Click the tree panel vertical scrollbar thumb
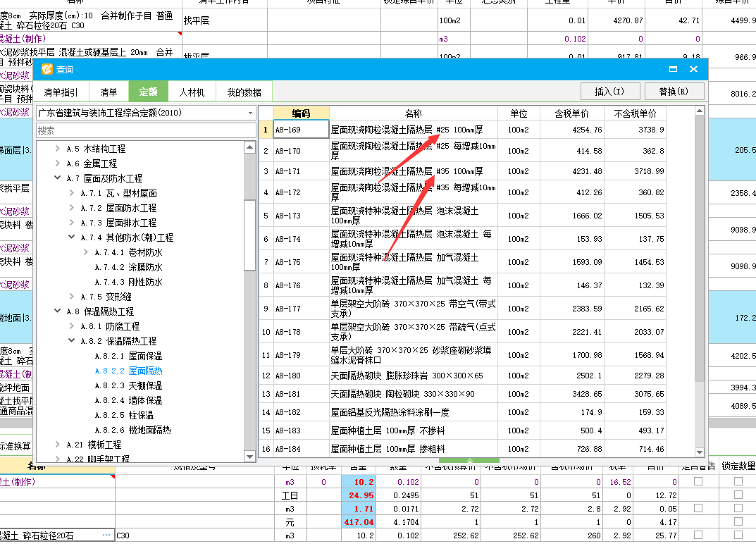The image size is (756, 551). 249,234
